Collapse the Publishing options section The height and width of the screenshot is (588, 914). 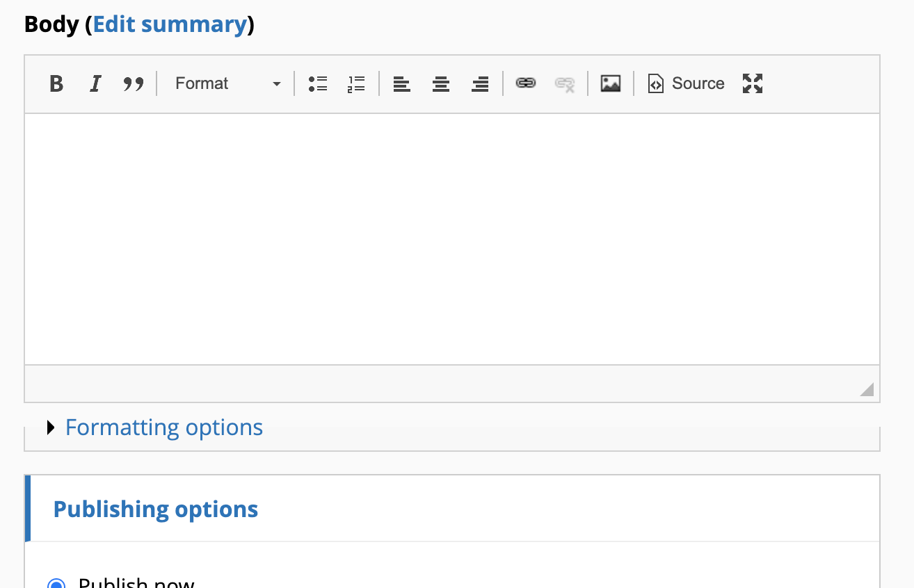[x=155, y=509]
